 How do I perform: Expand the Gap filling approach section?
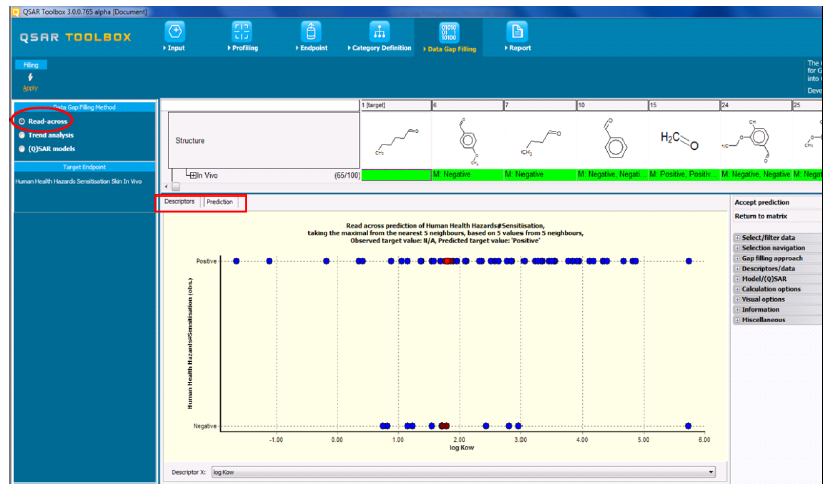737,258
